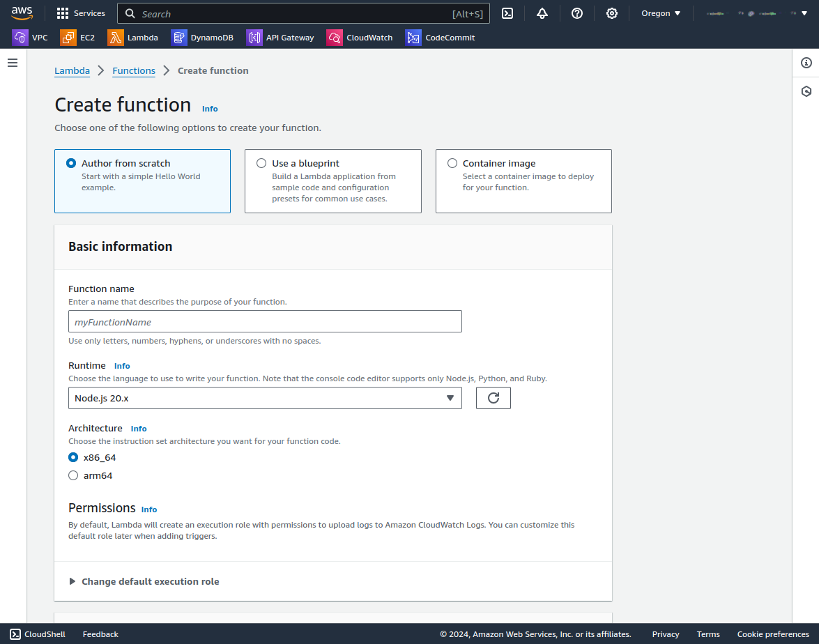Choose x86_64 architecture

click(x=73, y=457)
